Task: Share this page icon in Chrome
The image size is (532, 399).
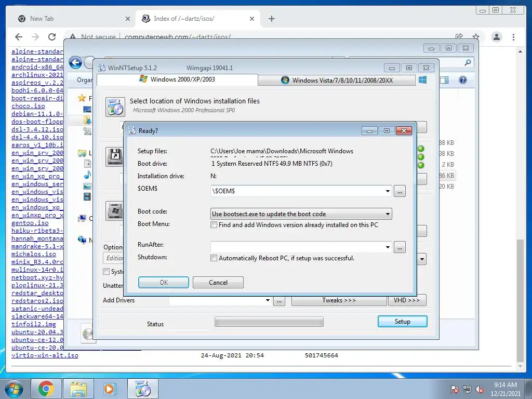Action: point(459,37)
